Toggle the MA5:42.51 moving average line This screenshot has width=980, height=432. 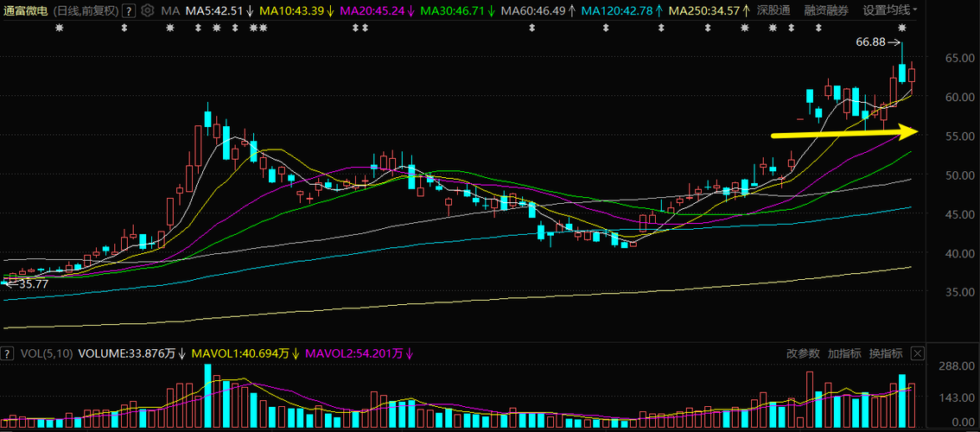click(220, 10)
